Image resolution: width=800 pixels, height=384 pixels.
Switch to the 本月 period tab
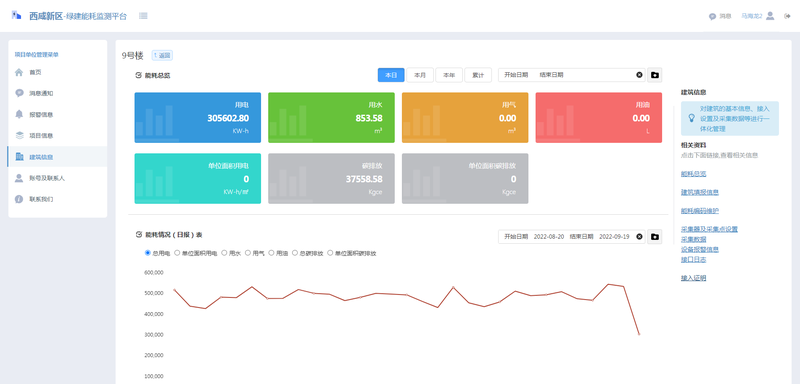coord(420,75)
